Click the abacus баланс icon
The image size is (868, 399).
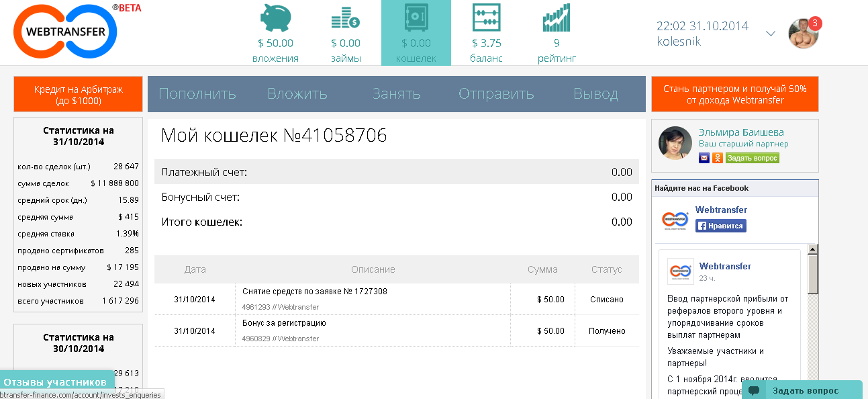[486, 18]
